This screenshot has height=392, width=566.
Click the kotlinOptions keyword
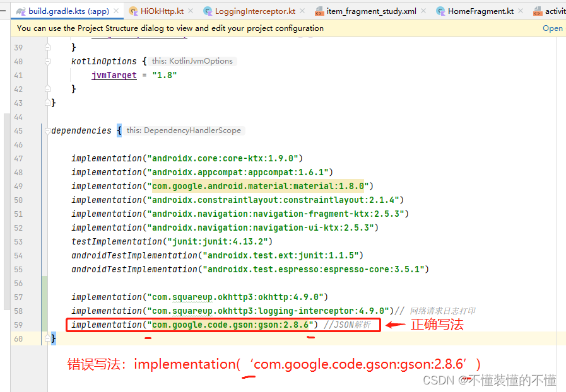coord(104,61)
